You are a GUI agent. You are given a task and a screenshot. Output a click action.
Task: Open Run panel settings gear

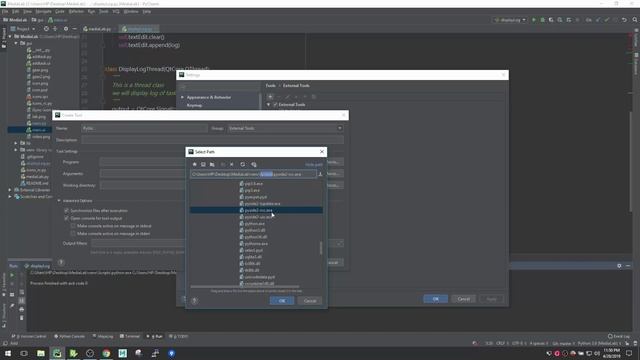[619, 266]
